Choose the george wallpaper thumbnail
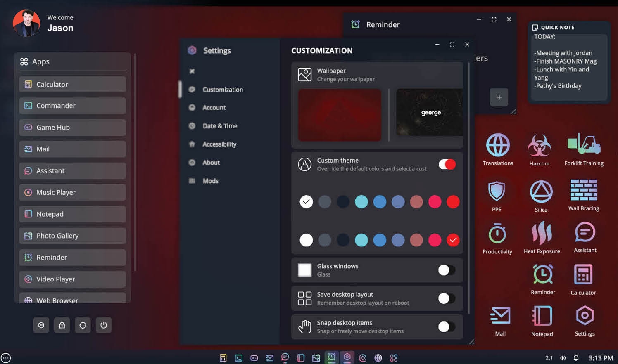618x364 pixels. (x=429, y=113)
